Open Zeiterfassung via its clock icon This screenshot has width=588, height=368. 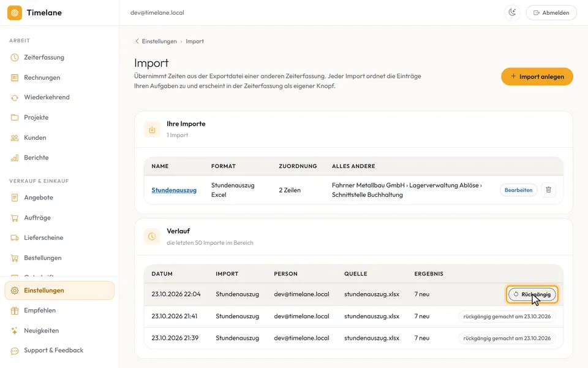pos(15,58)
